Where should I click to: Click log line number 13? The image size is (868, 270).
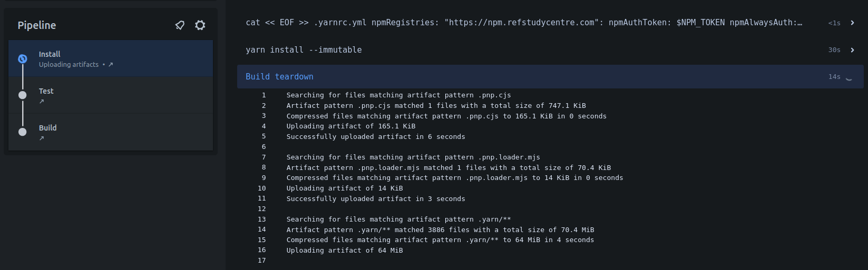click(x=262, y=219)
